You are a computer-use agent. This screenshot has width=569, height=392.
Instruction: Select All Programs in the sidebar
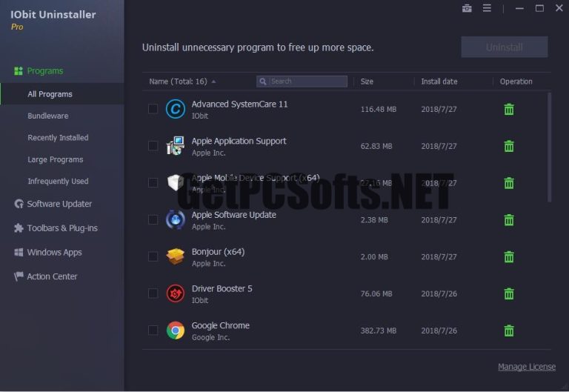(62, 94)
